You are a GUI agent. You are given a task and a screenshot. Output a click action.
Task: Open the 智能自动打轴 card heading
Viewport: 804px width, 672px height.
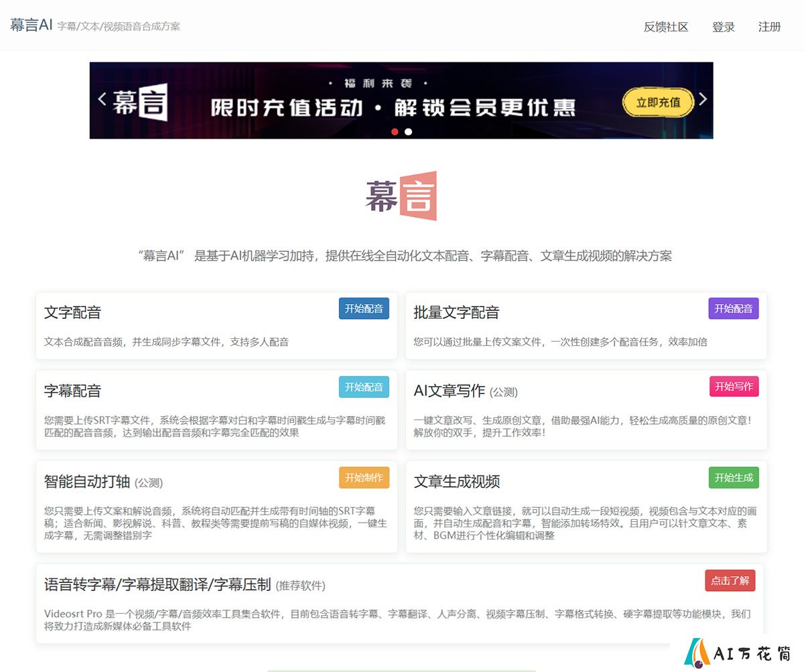[87, 481]
